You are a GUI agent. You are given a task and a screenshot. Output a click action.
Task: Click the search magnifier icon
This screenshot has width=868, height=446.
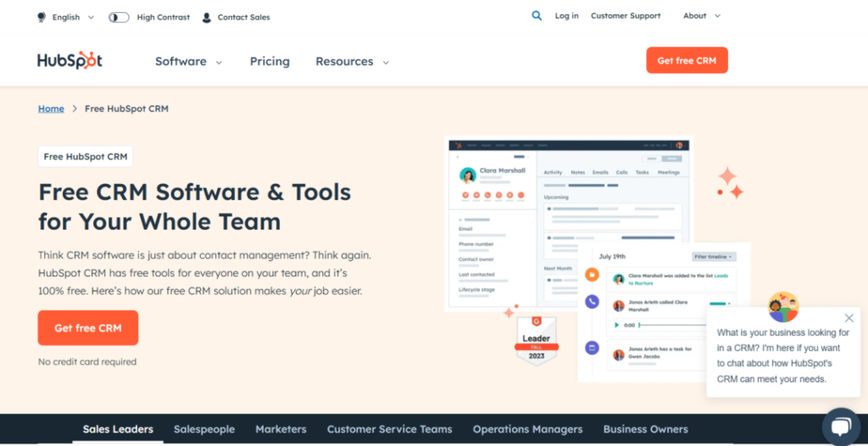tap(537, 16)
